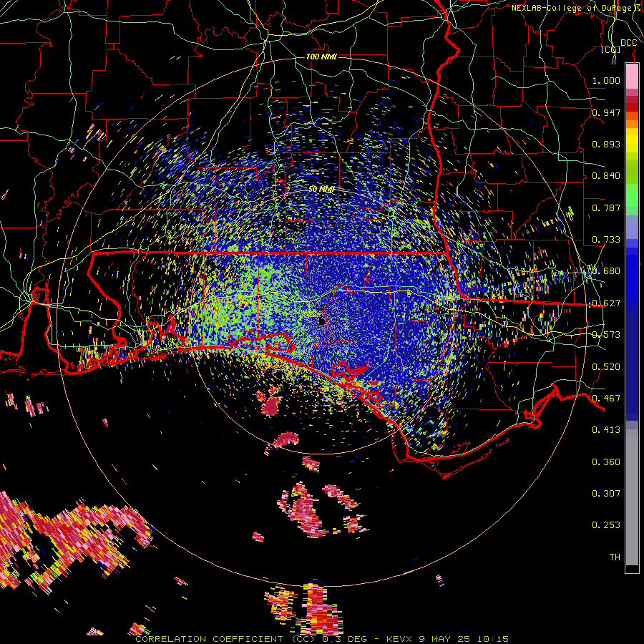
Task: Click the 0.947 scale value
Action: tap(606, 112)
